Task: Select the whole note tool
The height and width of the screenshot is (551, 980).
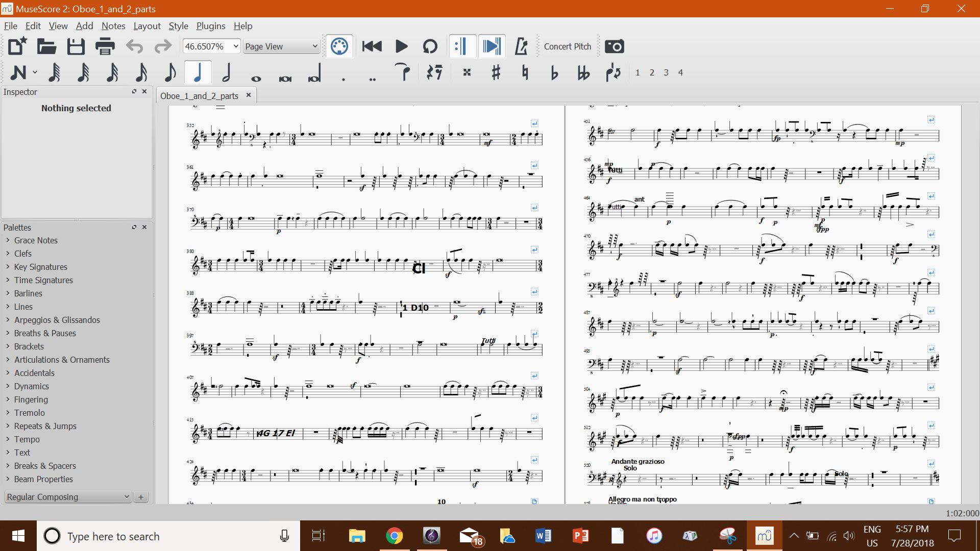Action: [257, 72]
